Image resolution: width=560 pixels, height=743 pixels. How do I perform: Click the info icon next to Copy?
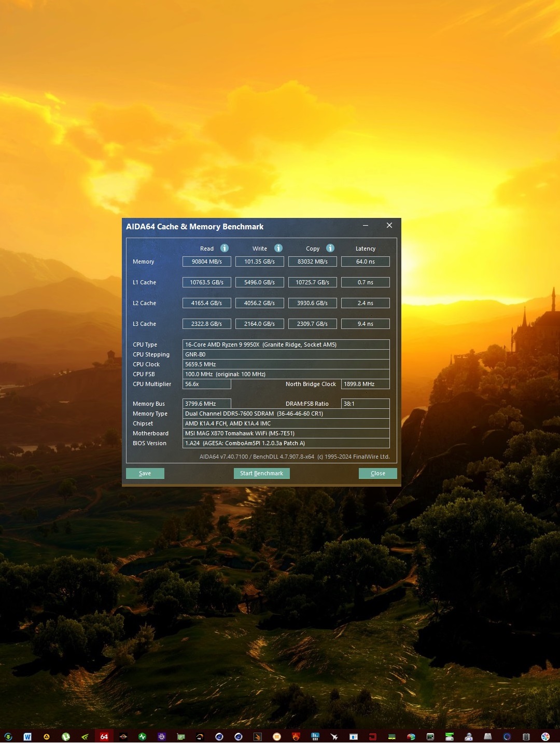point(330,248)
